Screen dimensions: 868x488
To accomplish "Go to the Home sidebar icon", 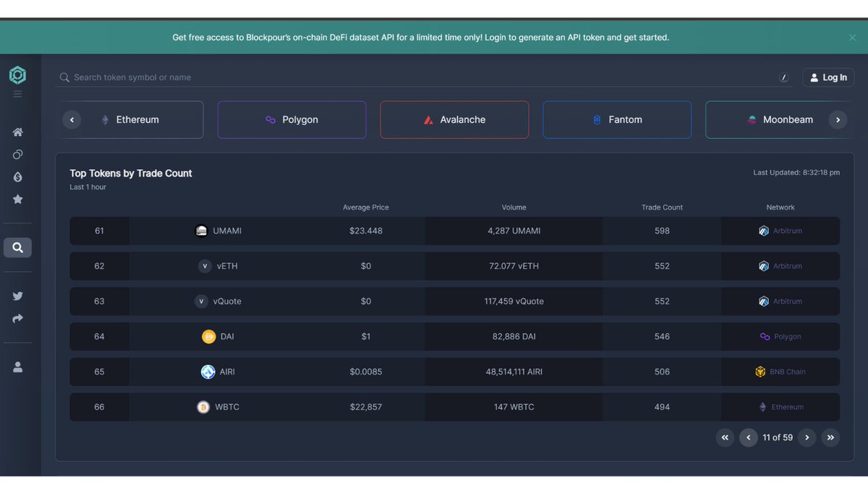I will [x=17, y=132].
